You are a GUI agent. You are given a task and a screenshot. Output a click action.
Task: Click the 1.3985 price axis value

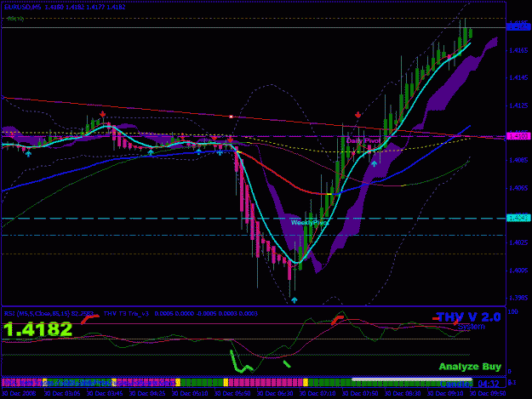point(518,298)
